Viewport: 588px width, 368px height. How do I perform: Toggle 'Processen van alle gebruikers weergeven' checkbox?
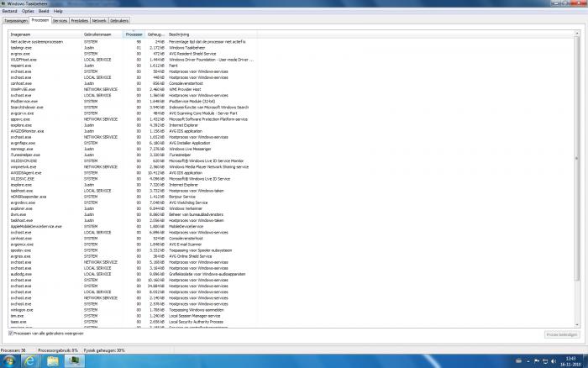pyautogui.click(x=11, y=333)
